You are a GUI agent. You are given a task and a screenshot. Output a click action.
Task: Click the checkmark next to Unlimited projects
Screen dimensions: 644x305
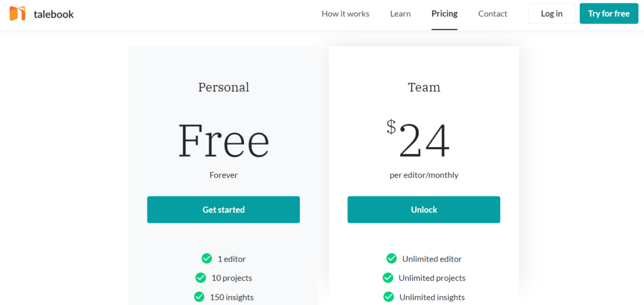click(x=387, y=278)
